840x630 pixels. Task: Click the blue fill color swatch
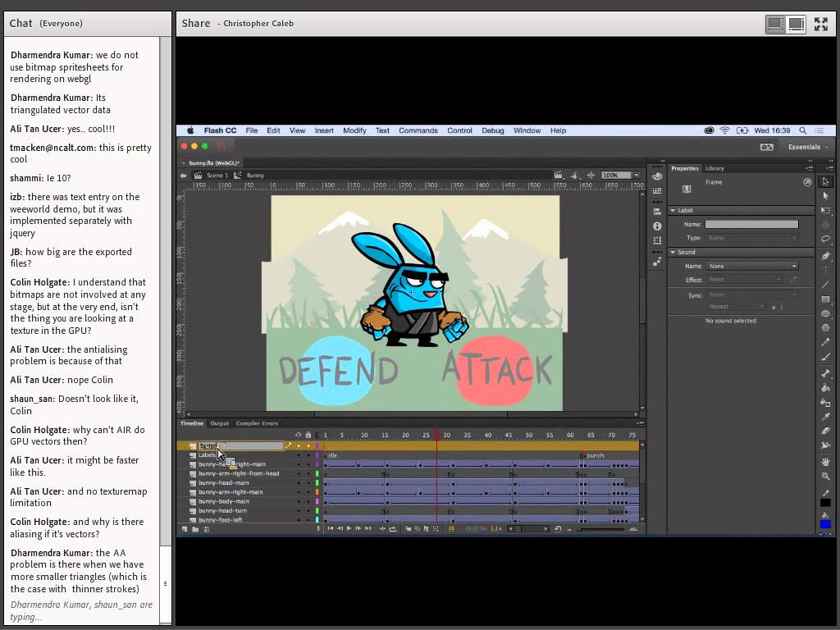(x=825, y=524)
